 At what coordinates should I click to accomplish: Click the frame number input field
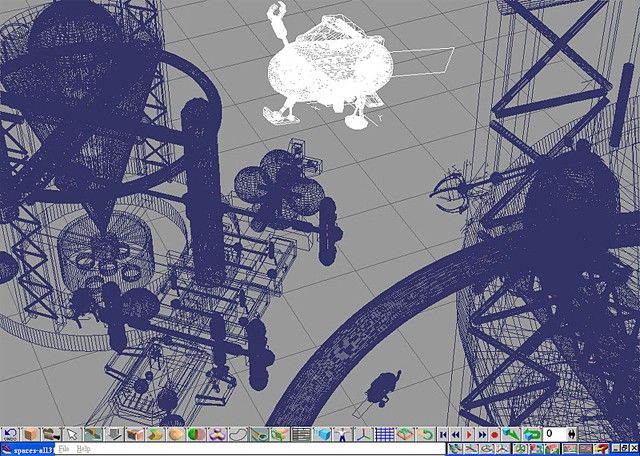coord(556,435)
